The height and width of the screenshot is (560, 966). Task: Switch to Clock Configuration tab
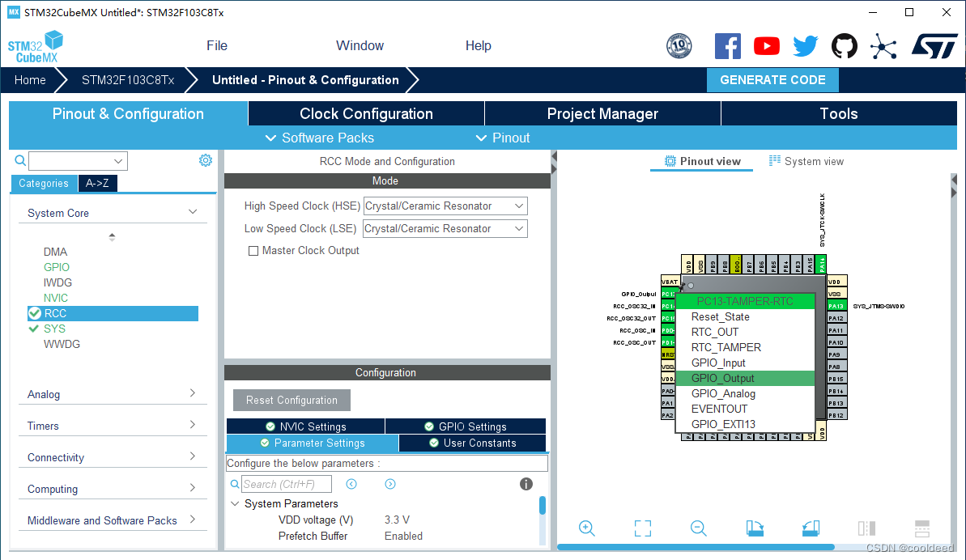coord(366,114)
